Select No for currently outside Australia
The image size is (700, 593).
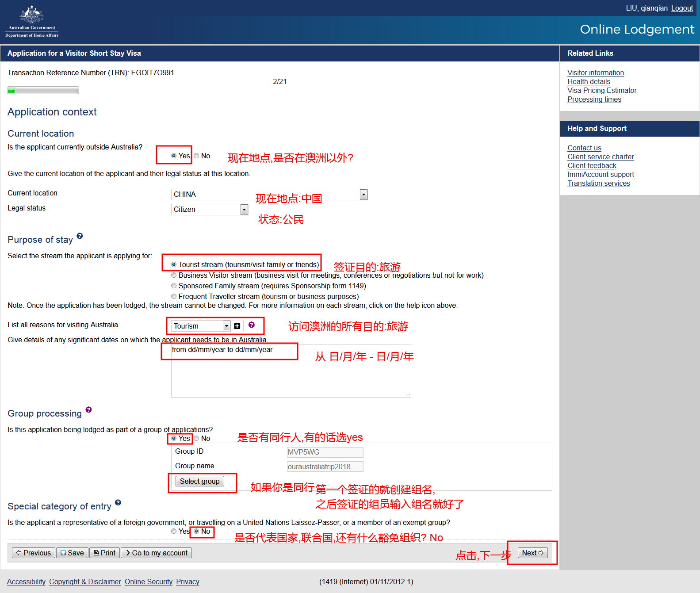(x=197, y=156)
